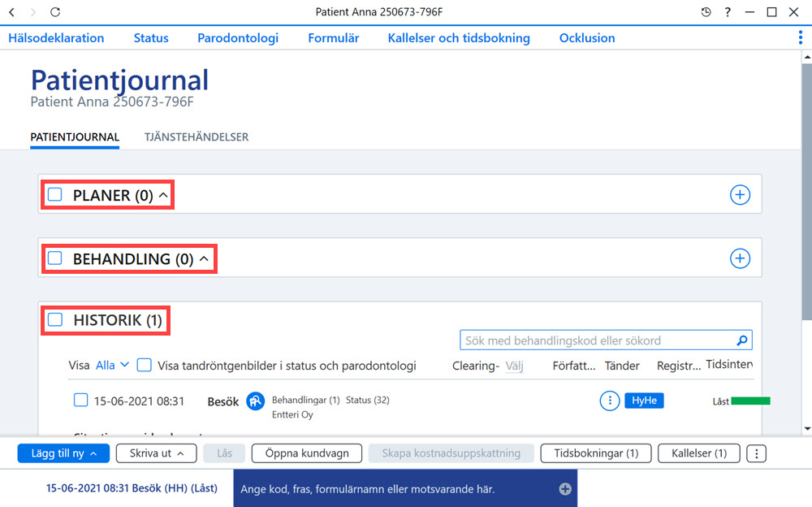Click the magnifier search icon
Viewport: 812px width, 507px height.
coord(742,340)
